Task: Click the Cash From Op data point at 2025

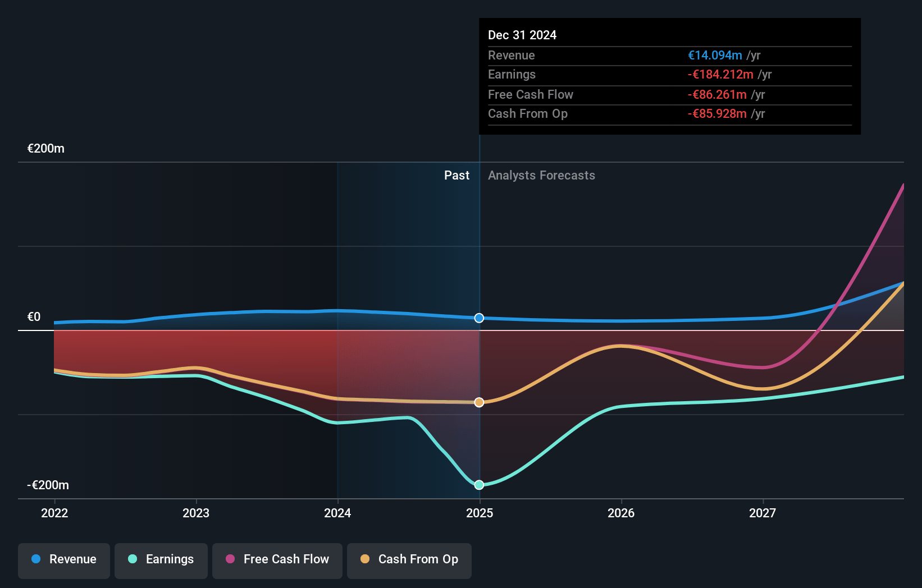Action: click(479, 402)
